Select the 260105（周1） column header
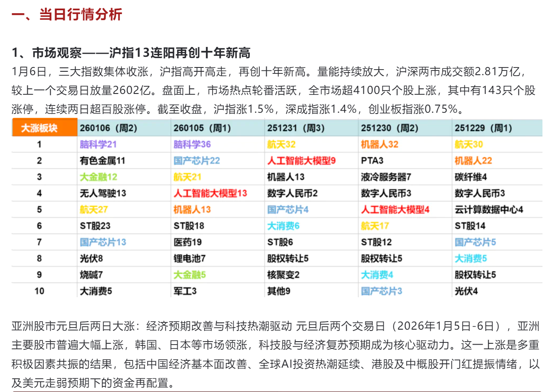This screenshot has width=554, height=392. point(202,128)
